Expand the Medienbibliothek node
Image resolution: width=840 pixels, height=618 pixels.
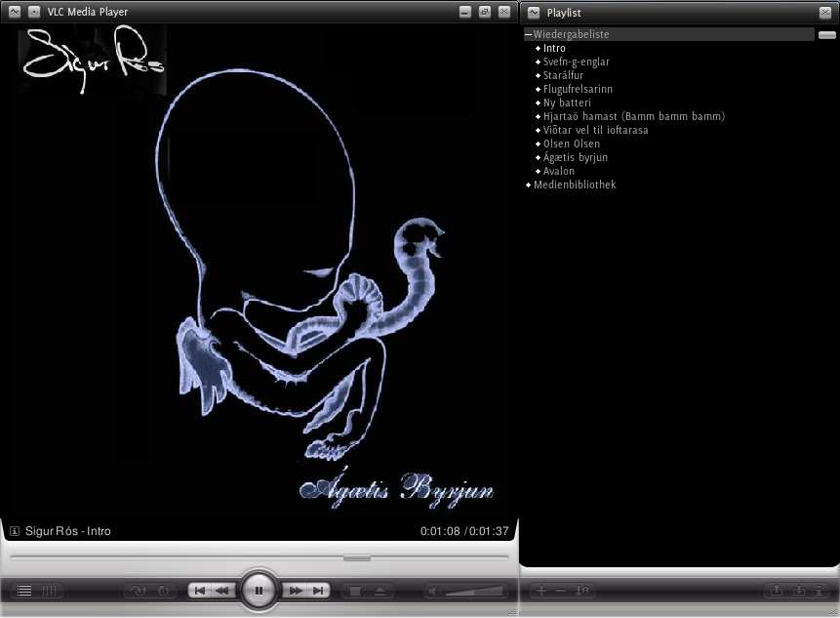529,185
